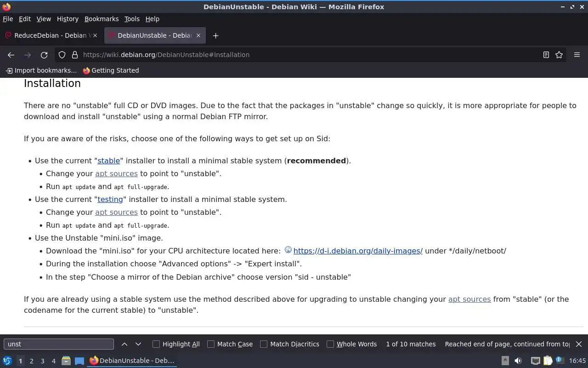Find the next match for unst
This screenshot has height=368, width=588.
coord(138,344)
